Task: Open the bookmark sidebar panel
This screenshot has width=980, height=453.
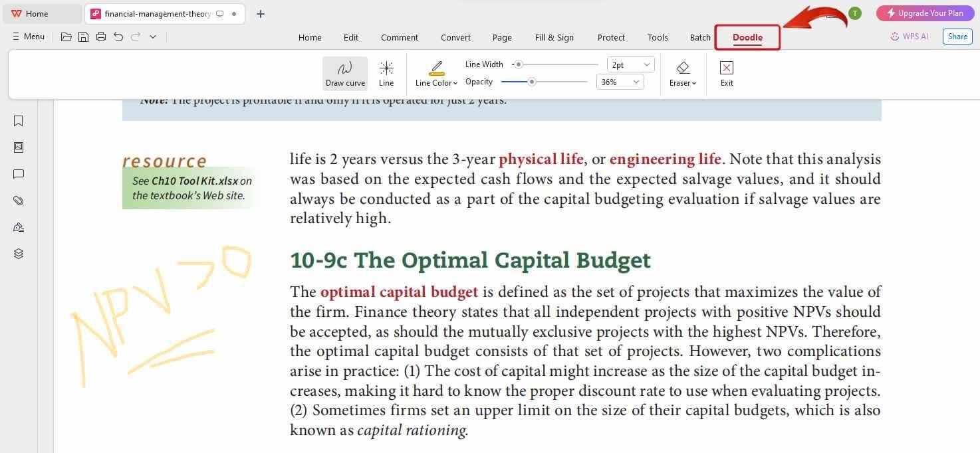Action: [19, 121]
